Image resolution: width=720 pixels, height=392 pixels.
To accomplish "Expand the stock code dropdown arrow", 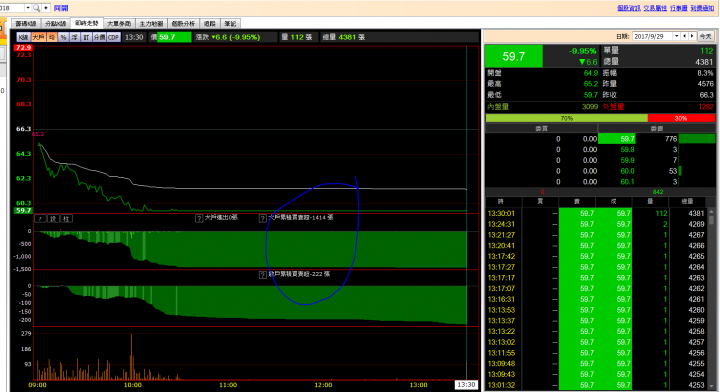I will 28,8.
